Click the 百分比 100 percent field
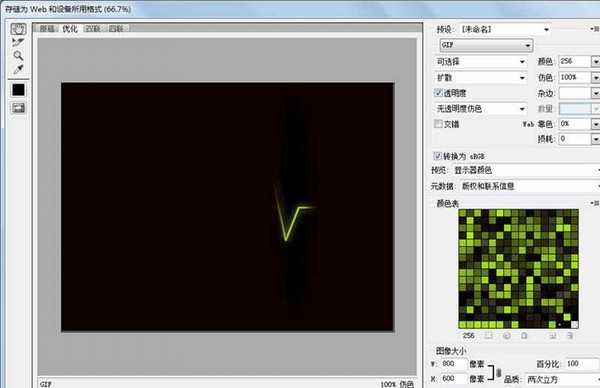The width and height of the screenshot is (600, 388). [x=582, y=364]
